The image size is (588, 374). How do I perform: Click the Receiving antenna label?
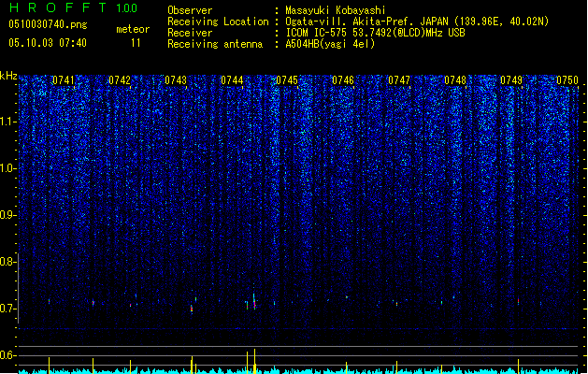(215, 44)
